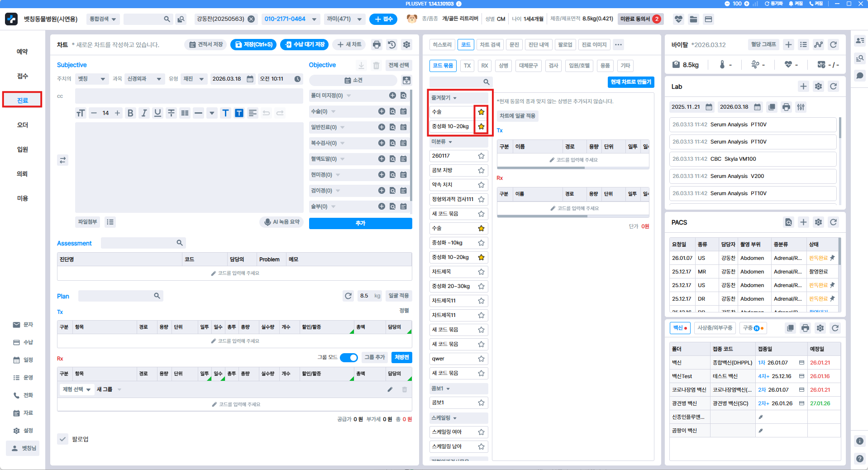868x470 pixels.
Task: Select the RX code tab
Action: 484,66
